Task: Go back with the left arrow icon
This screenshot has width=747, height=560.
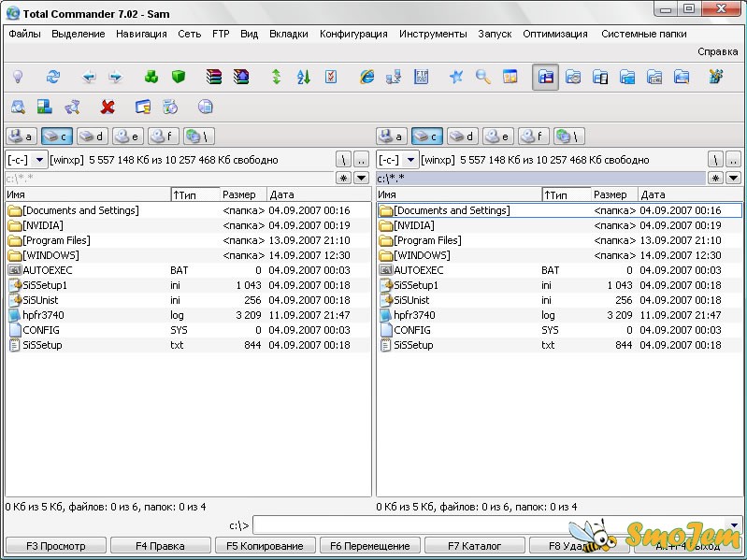Action: [89, 77]
